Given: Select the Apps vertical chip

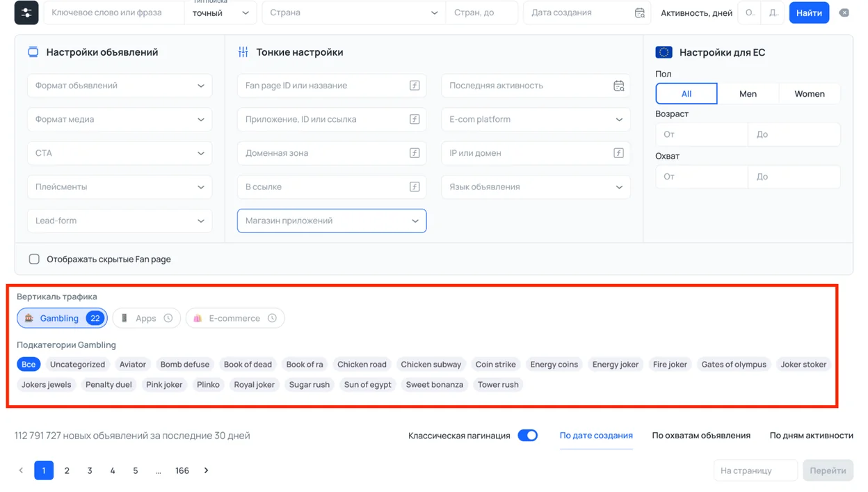Looking at the screenshot, I should (147, 318).
